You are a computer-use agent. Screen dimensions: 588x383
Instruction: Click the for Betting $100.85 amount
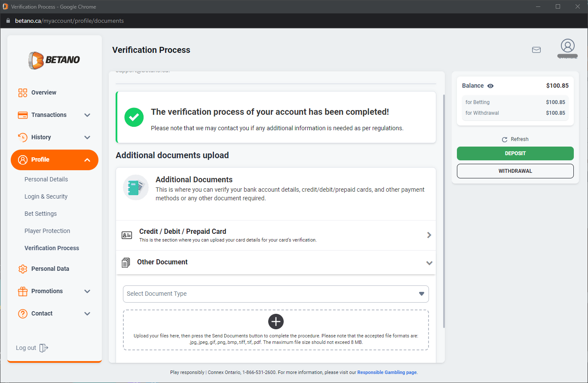[x=555, y=102]
